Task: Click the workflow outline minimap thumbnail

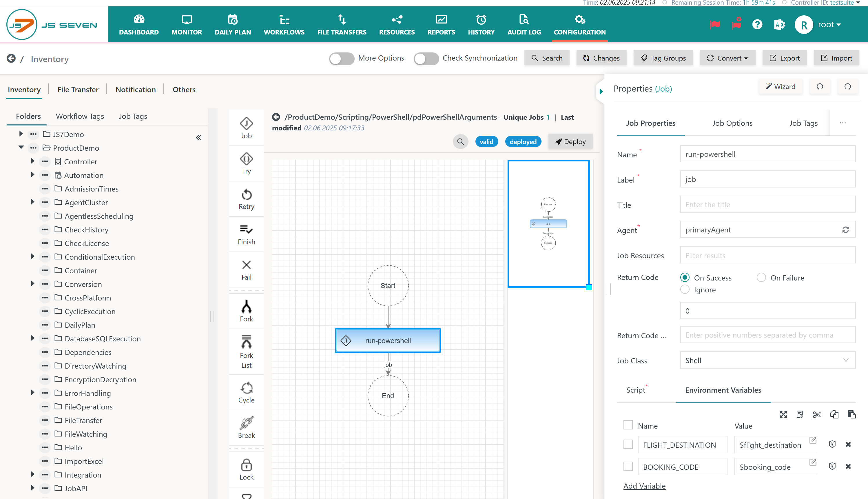Action: coord(548,224)
